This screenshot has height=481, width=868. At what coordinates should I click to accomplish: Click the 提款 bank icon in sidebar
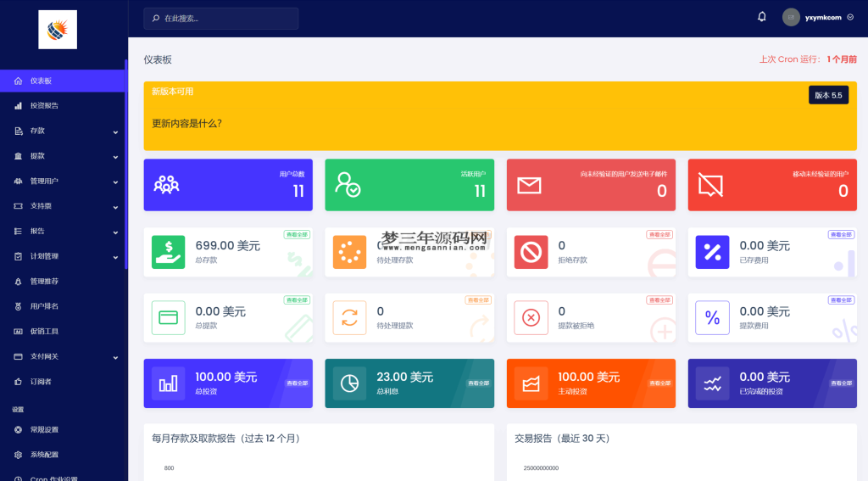point(19,156)
